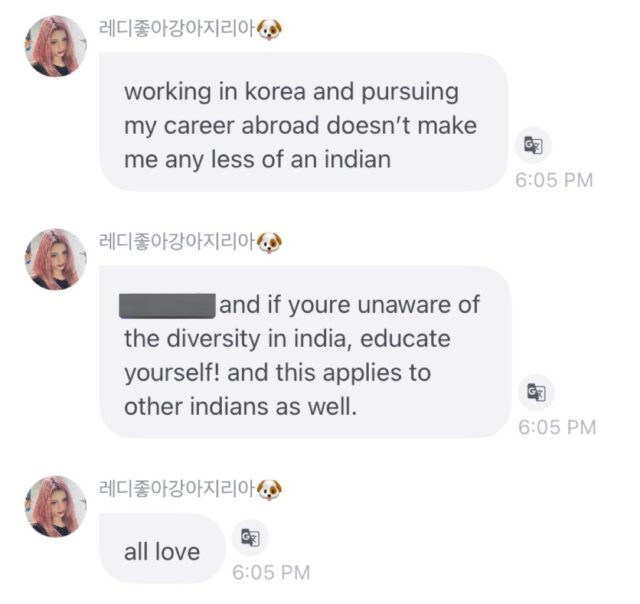
Task: Select the "working in korea" message bubble
Action: pyautogui.click(x=304, y=122)
